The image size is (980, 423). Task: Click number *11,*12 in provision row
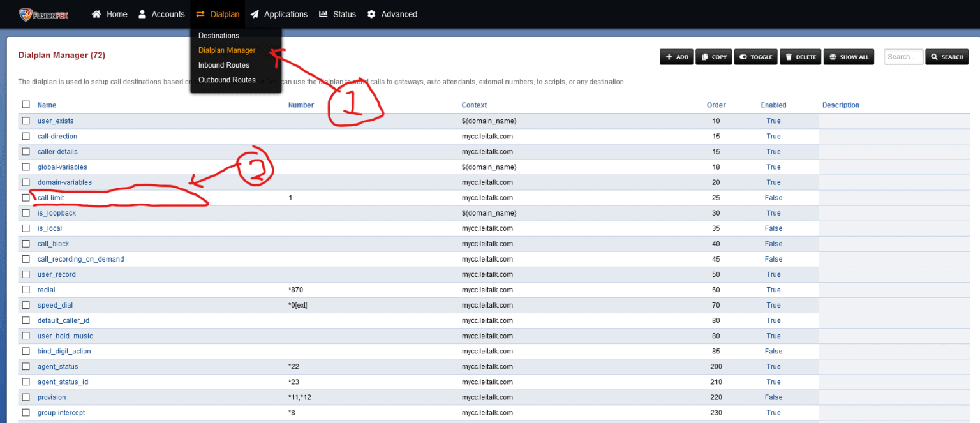300,397
